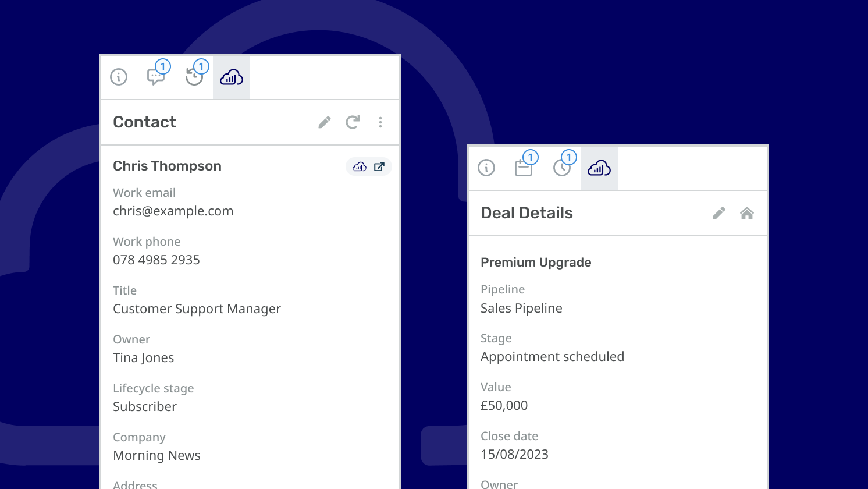Click the work phone number 078 4985 2935

tap(156, 260)
